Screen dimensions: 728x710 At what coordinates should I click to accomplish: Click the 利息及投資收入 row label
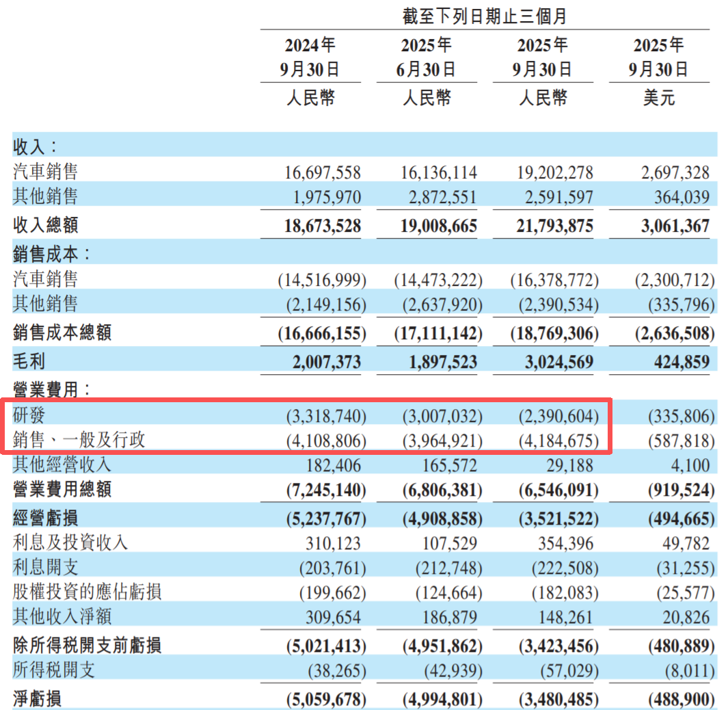point(70,542)
